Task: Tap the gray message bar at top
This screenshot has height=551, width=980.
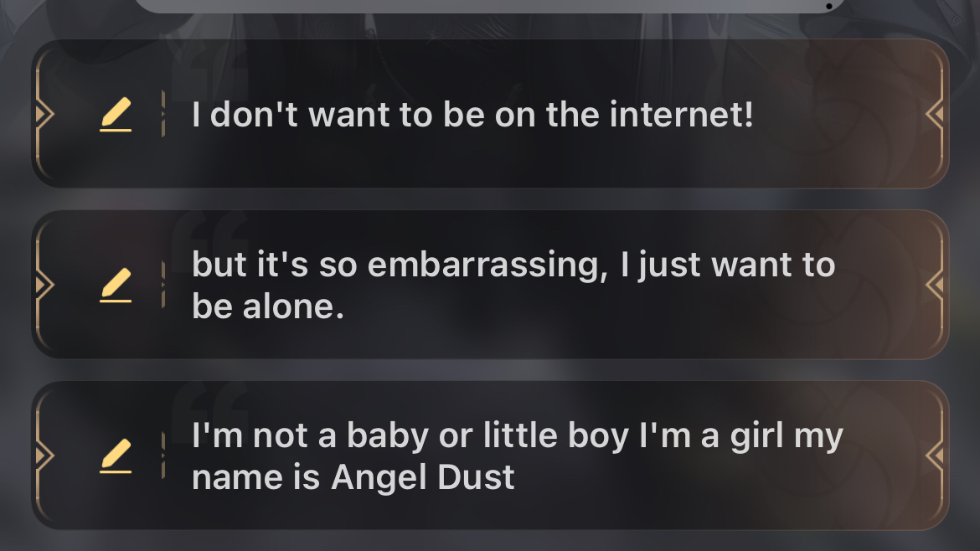Action: 490,6
